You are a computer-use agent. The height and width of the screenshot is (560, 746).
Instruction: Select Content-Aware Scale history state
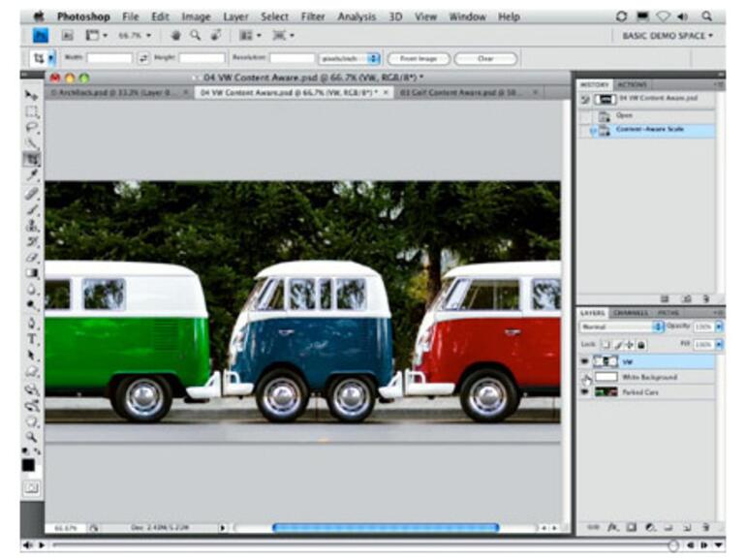pyautogui.click(x=649, y=129)
